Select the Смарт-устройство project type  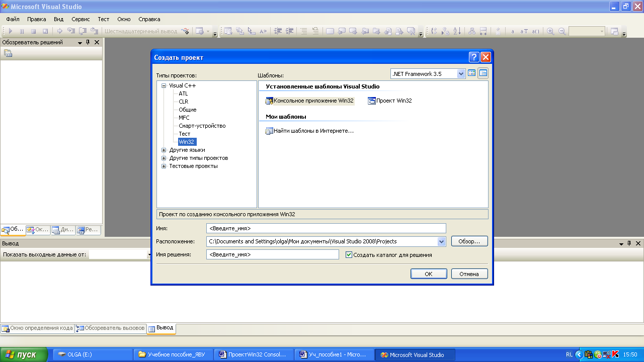coord(202,126)
